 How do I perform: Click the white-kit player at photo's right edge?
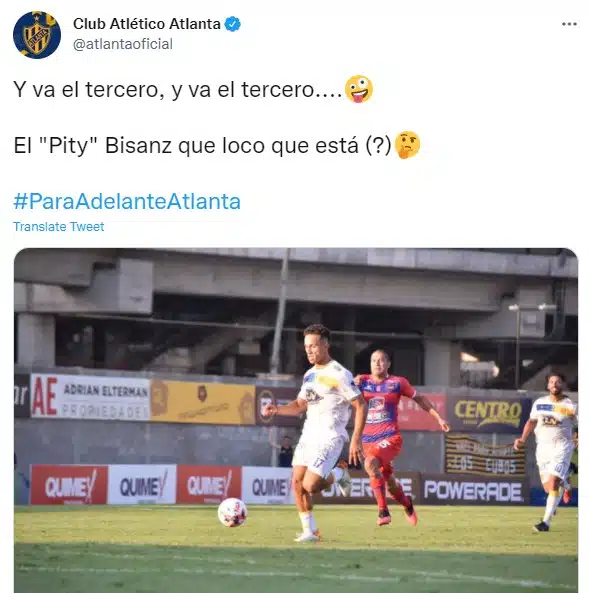(x=549, y=452)
